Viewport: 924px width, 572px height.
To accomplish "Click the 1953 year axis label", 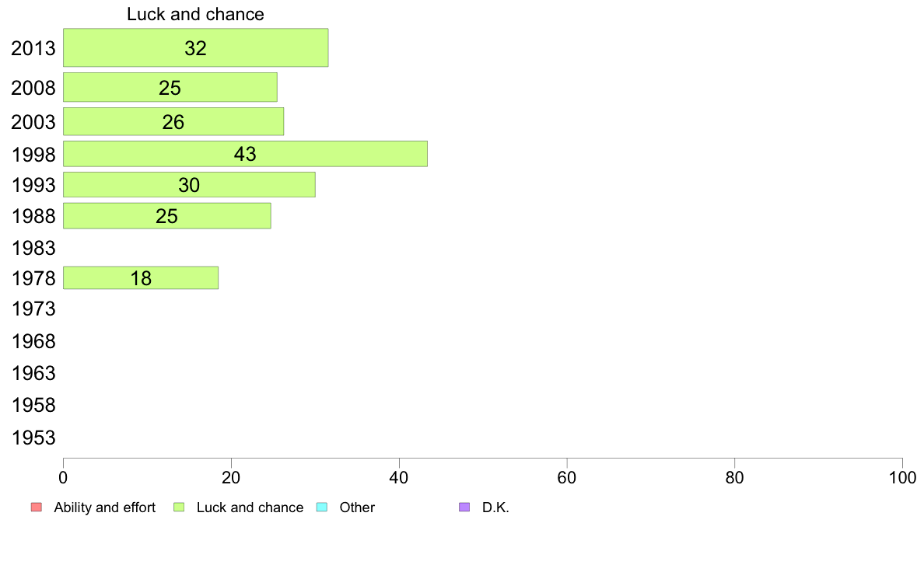I will click(33, 438).
